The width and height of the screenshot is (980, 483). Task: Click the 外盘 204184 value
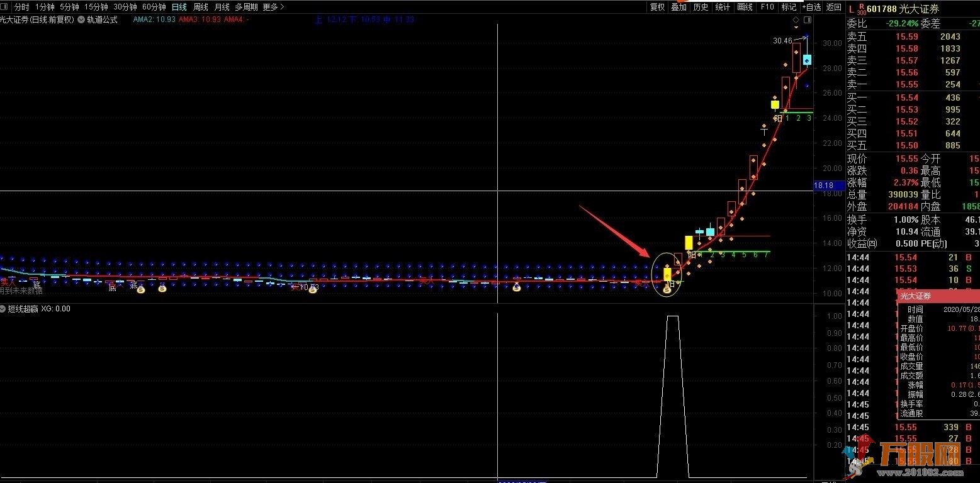click(x=903, y=207)
